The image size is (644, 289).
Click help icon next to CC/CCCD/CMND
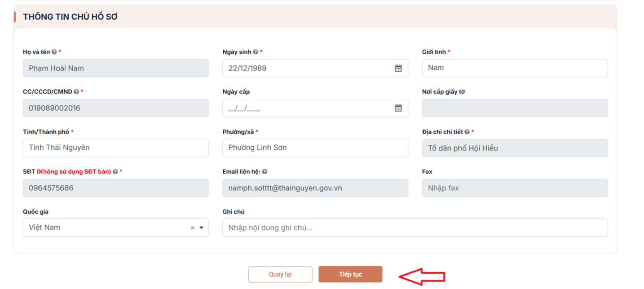76,92
